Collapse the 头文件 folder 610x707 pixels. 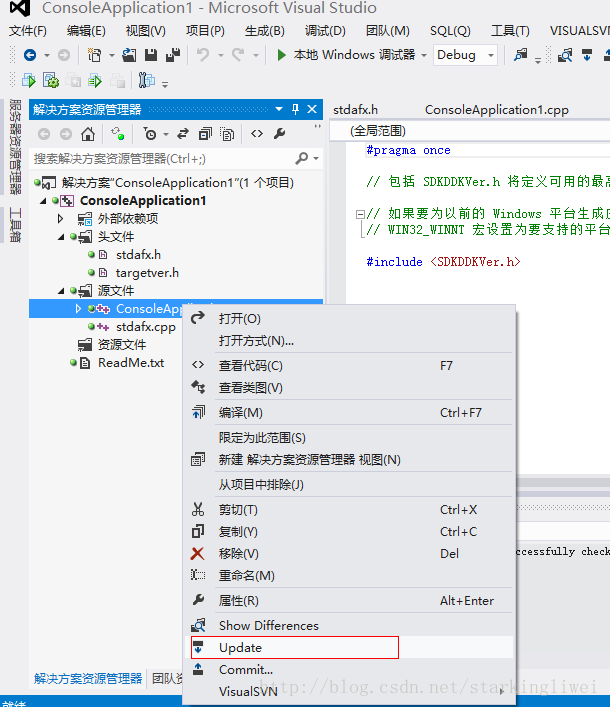pyautogui.click(x=61, y=237)
